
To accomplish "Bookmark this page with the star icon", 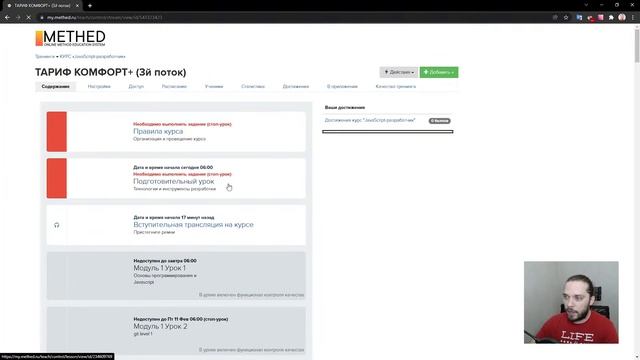I will coord(566,18).
